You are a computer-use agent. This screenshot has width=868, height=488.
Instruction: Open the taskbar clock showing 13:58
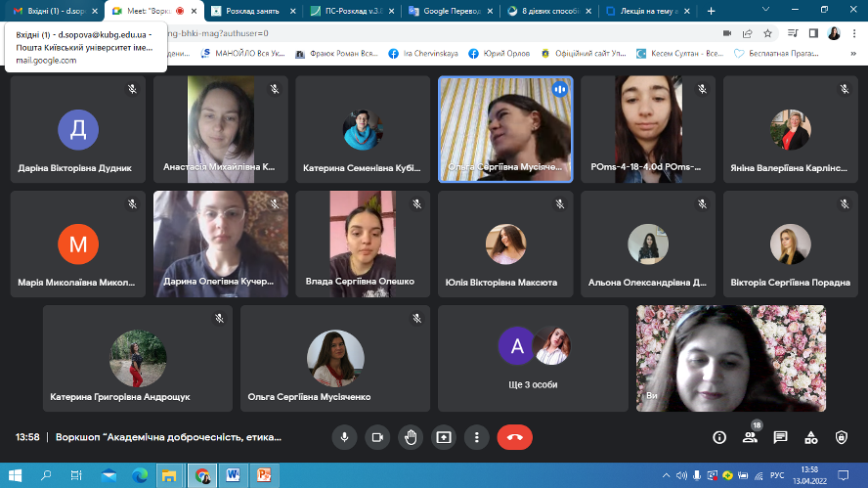pos(809,475)
